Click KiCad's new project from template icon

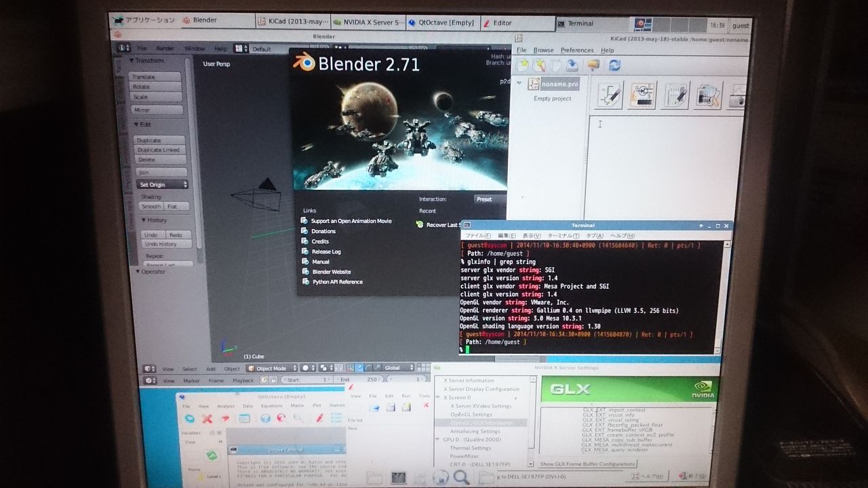click(539, 65)
